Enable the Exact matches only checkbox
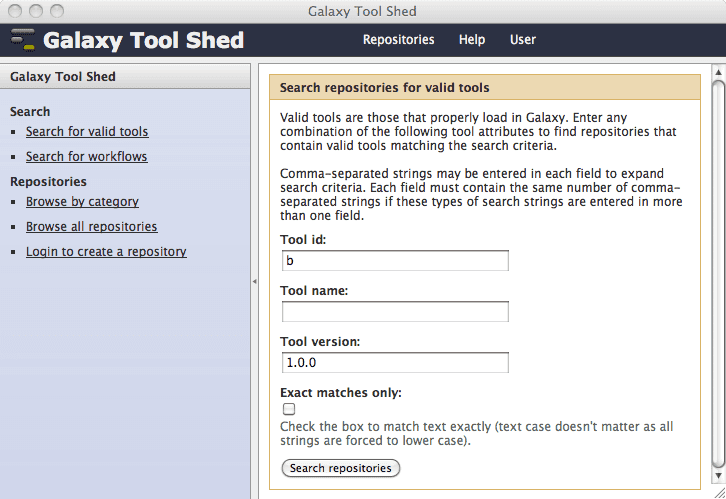726x499 pixels. (x=289, y=409)
